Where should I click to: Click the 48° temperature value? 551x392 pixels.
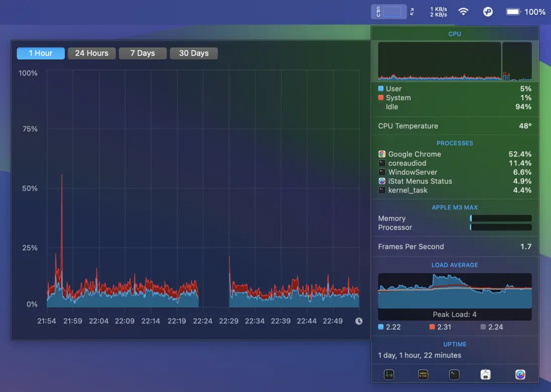pos(525,126)
